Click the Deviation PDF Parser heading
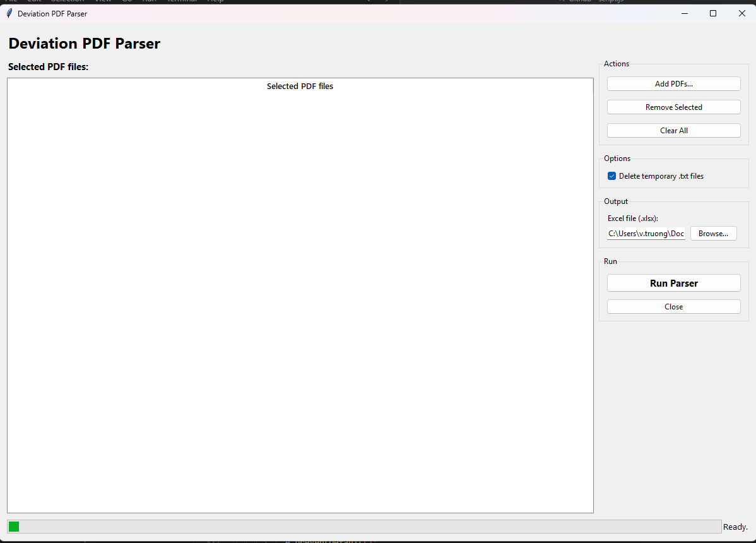The image size is (756, 543). tap(85, 44)
